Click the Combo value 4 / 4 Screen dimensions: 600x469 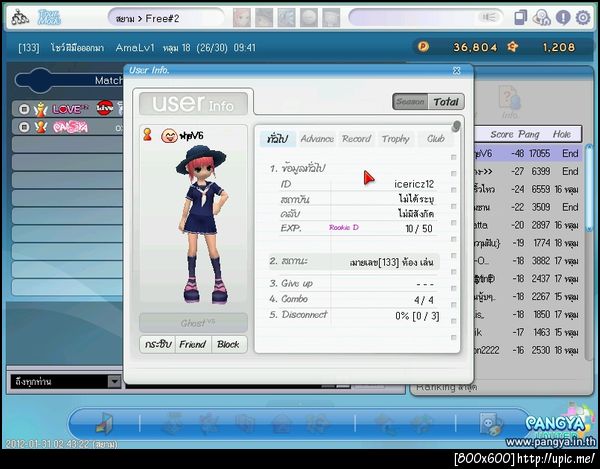(424, 300)
